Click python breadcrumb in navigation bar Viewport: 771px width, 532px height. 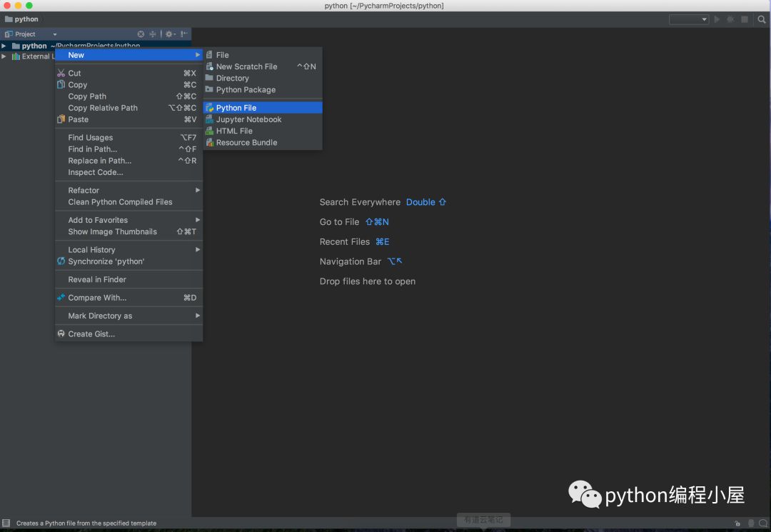(21, 19)
